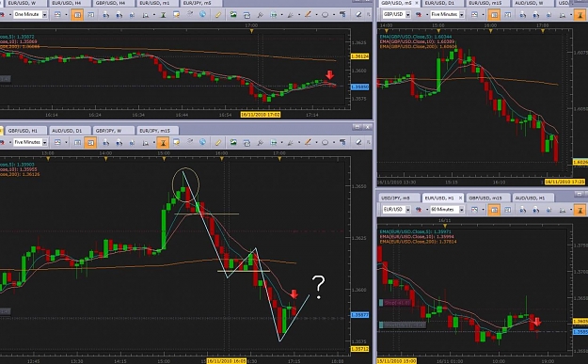Expand the chart type arrow in the GBP/USD chart toolbar
The height and width of the screenshot is (364, 588).
pyautogui.click(x=484, y=15)
